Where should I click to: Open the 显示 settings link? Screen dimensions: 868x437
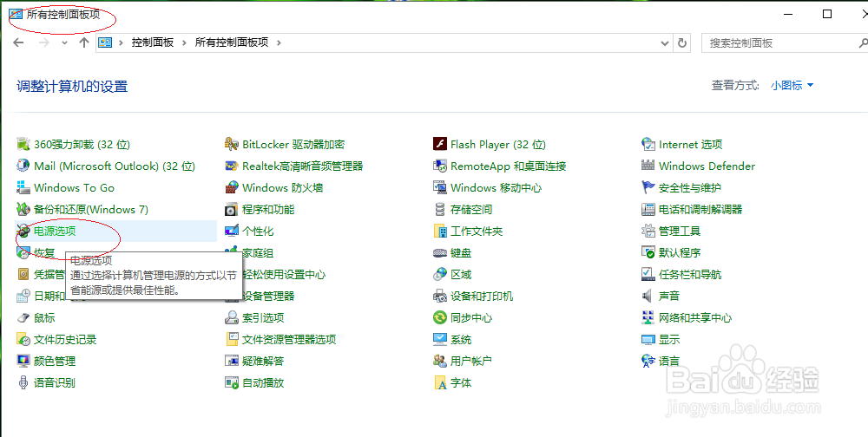pyautogui.click(x=668, y=340)
